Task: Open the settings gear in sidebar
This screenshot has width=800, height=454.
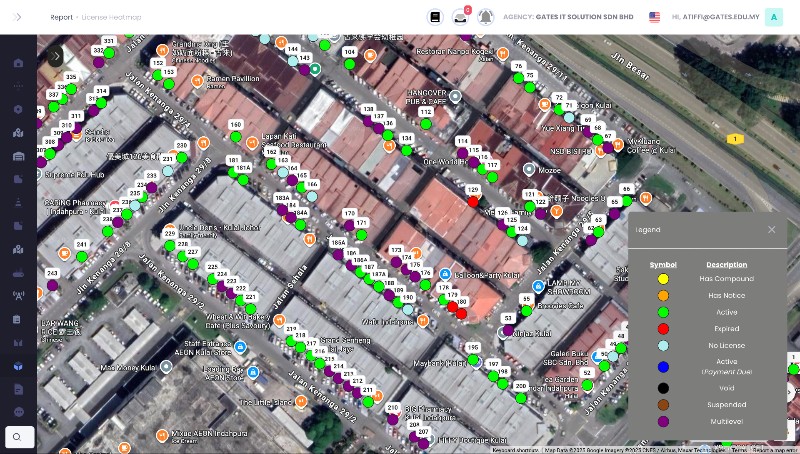Action: (x=18, y=109)
